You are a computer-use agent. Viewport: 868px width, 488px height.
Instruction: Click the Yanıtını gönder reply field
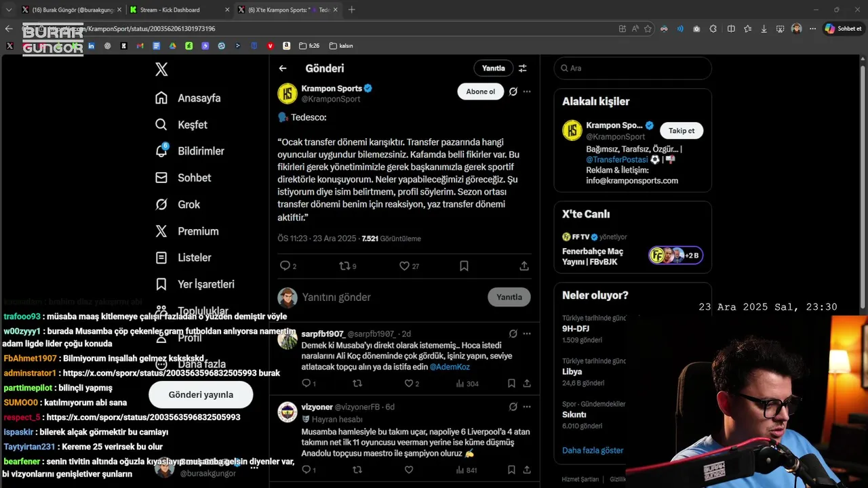pyautogui.click(x=390, y=297)
